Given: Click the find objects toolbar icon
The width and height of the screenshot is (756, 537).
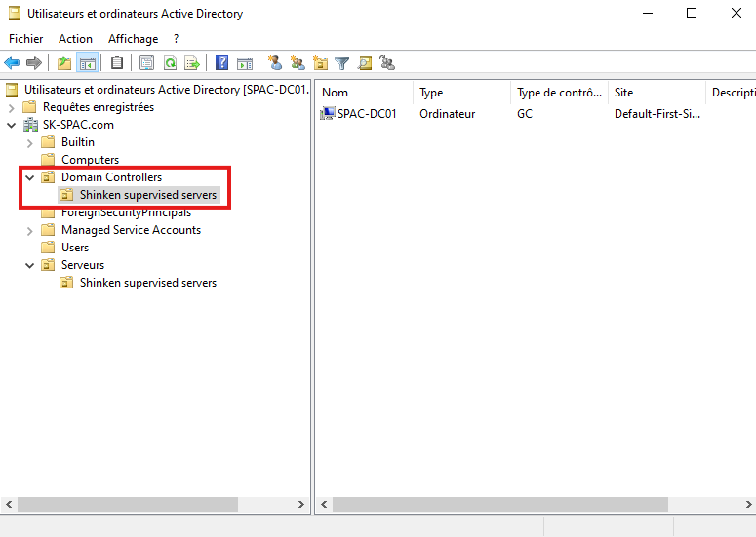Looking at the screenshot, I should (365, 63).
